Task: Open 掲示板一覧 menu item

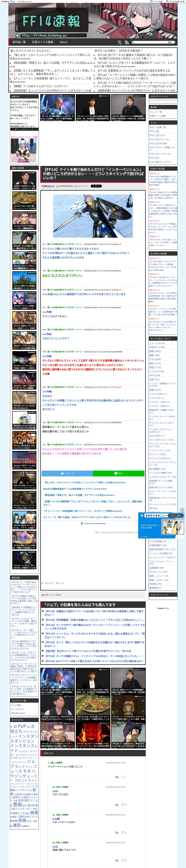Action: coord(19,42)
